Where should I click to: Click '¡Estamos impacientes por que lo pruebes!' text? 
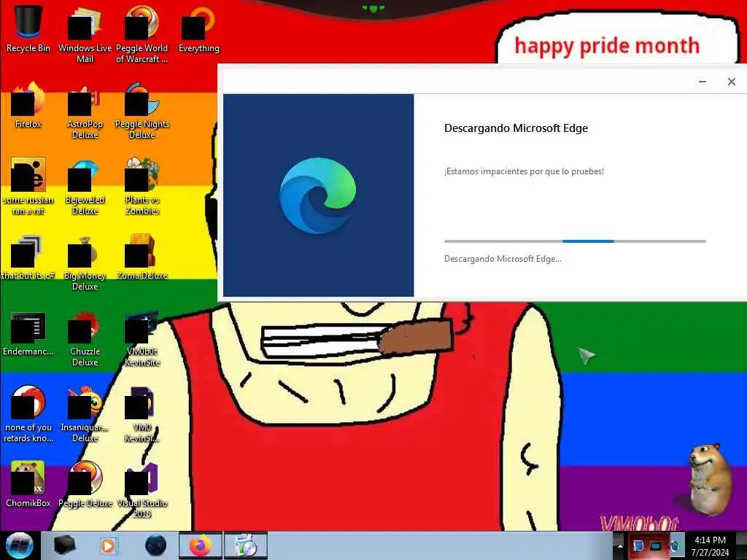coord(524,171)
